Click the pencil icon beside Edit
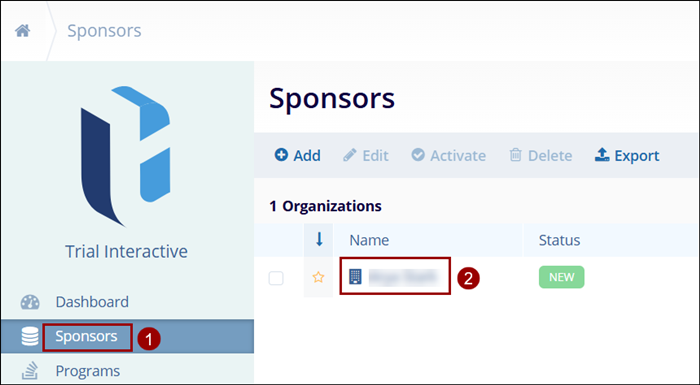Image resolution: width=700 pixels, height=385 pixels. (x=350, y=155)
